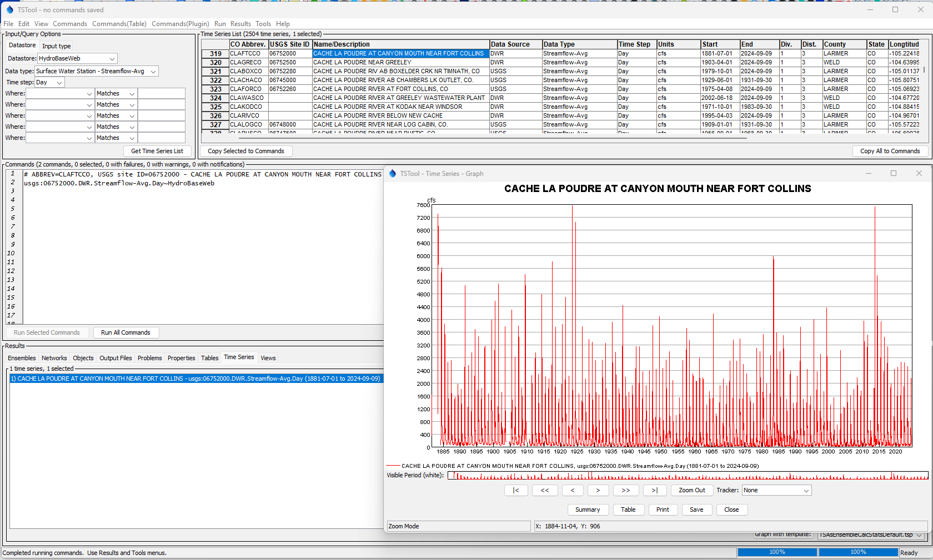Screen dimensions: 933x560
Task: Switch to the Views results tab
Action: tap(268, 358)
